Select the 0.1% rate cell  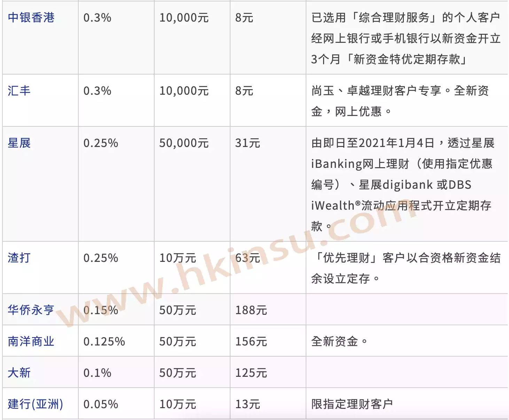pos(97,373)
